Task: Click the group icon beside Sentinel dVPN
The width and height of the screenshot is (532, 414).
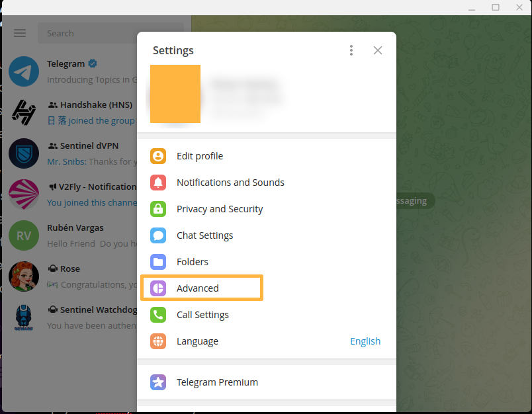Action: pyautogui.click(x=52, y=145)
